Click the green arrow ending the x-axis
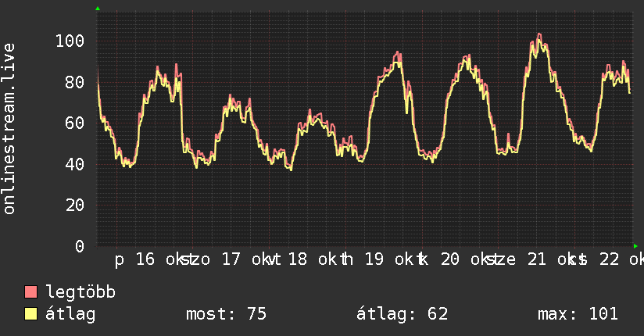The height and width of the screenshot is (336, 644). click(635, 246)
